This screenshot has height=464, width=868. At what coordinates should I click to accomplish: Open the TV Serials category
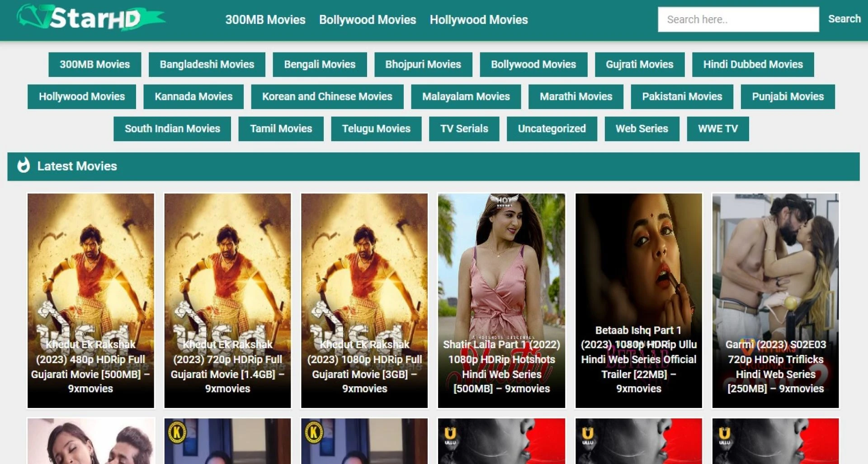point(464,128)
